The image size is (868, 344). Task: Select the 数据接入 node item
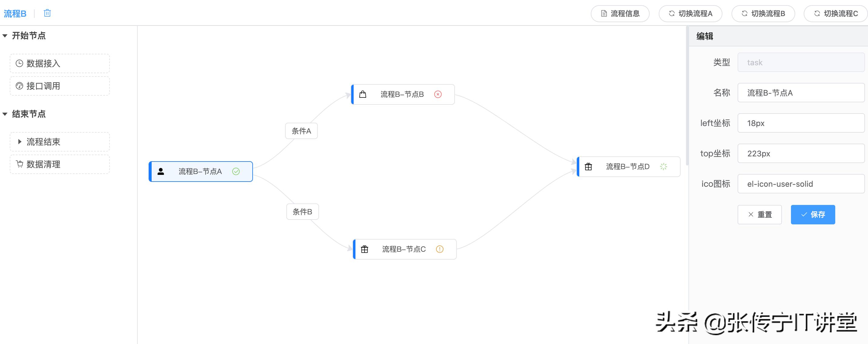click(x=60, y=63)
